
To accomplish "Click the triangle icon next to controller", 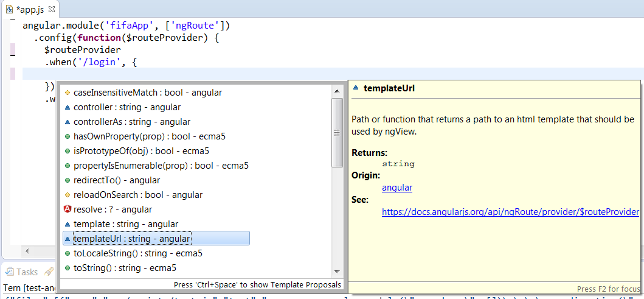I will click(68, 108).
